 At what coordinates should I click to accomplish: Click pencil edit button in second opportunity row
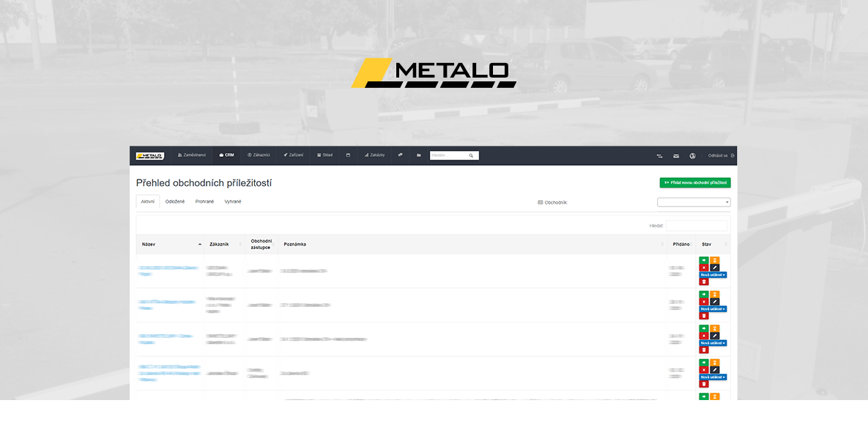point(715,301)
